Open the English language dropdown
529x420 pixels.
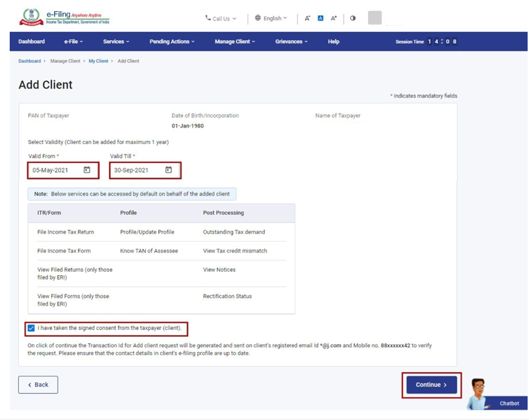pyautogui.click(x=271, y=19)
